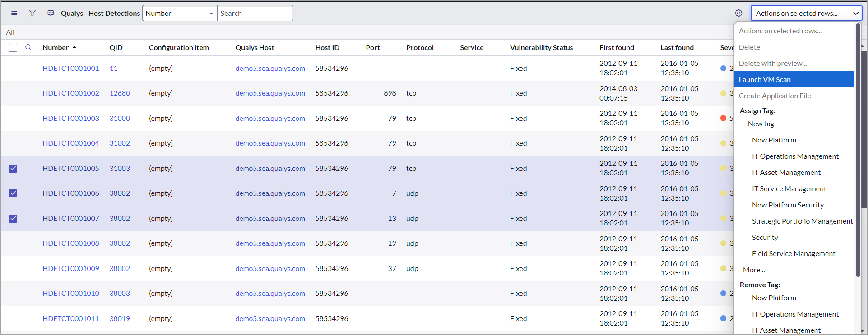This screenshot has height=335, width=868.
Task: Click the red severity dot in HDETCT0001003 row
Action: [723, 119]
